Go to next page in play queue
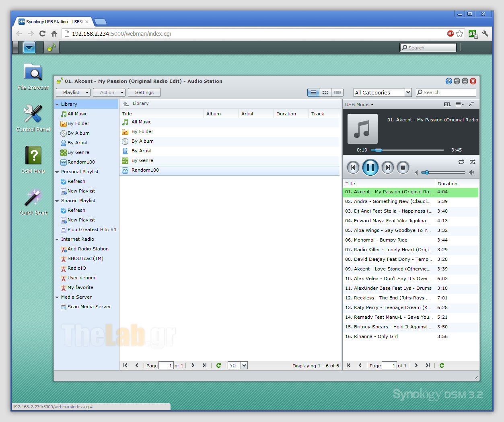 tap(416, 365)
